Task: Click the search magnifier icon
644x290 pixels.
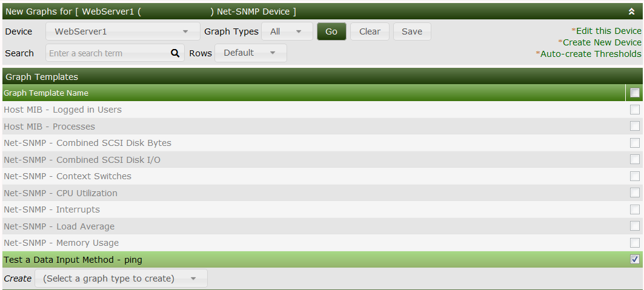Action: pos(175,53)
